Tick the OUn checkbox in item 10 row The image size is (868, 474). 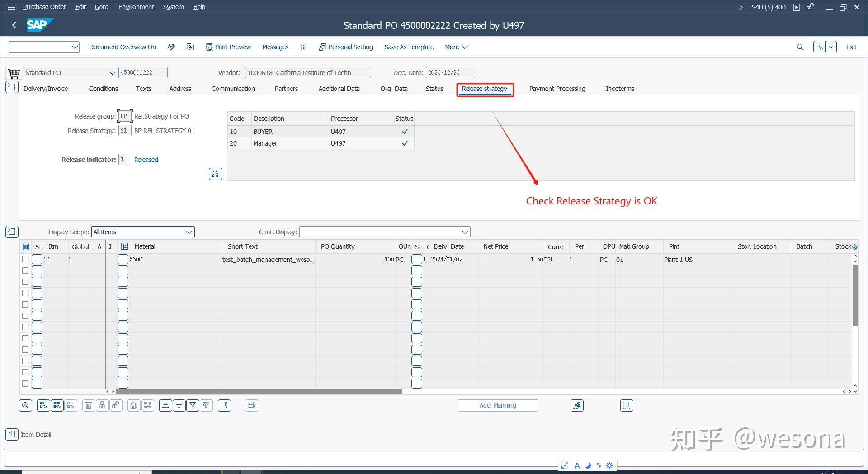click(x=416, y=259)
